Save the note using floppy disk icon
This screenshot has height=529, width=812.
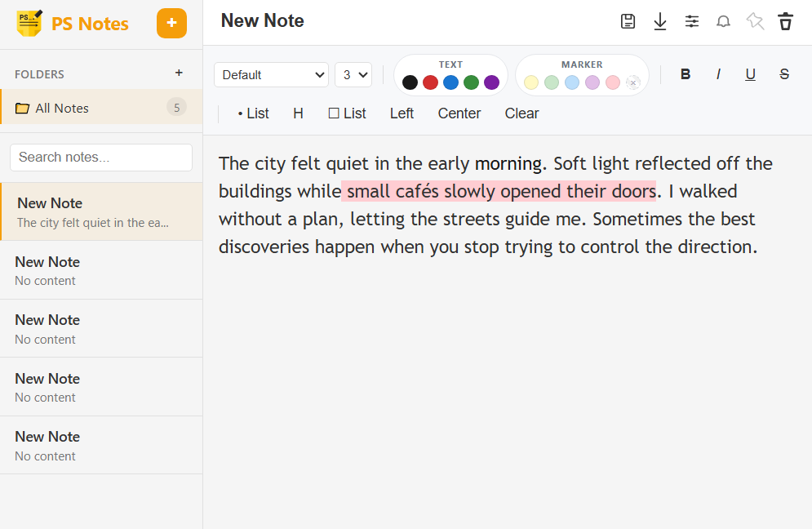[x=628, y=21]
